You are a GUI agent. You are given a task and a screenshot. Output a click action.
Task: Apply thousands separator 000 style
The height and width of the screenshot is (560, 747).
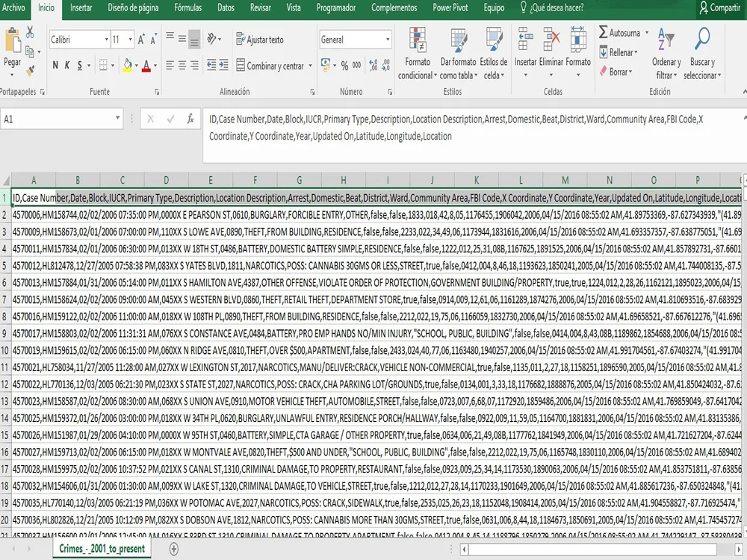pyautogui.click(x=356, y=66)
